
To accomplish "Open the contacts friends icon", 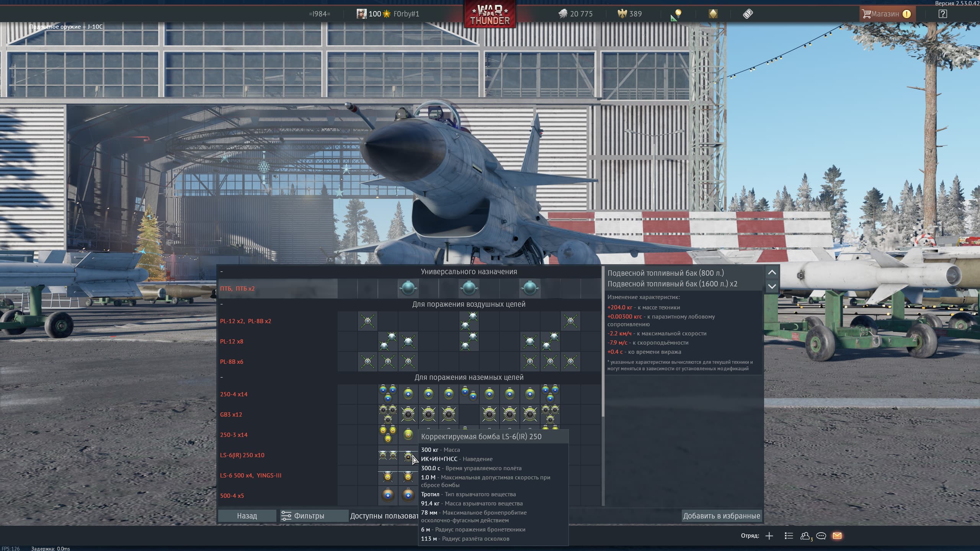I will (805, 536).
